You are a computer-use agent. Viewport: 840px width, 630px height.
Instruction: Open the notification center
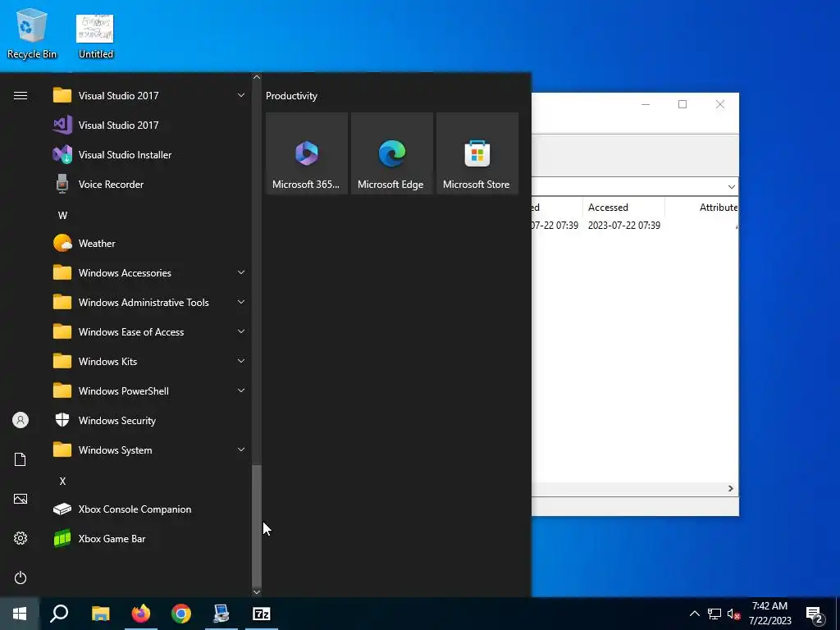pos(815,614)
